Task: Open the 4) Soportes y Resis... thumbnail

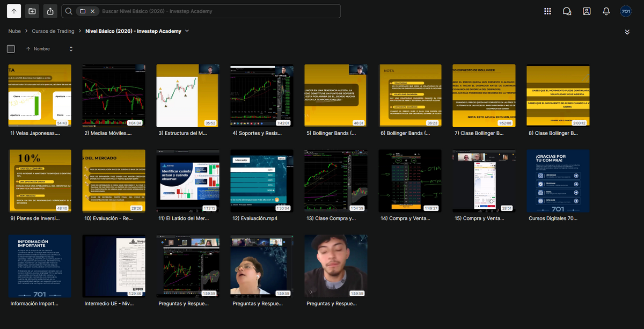Action: [262, 96]
